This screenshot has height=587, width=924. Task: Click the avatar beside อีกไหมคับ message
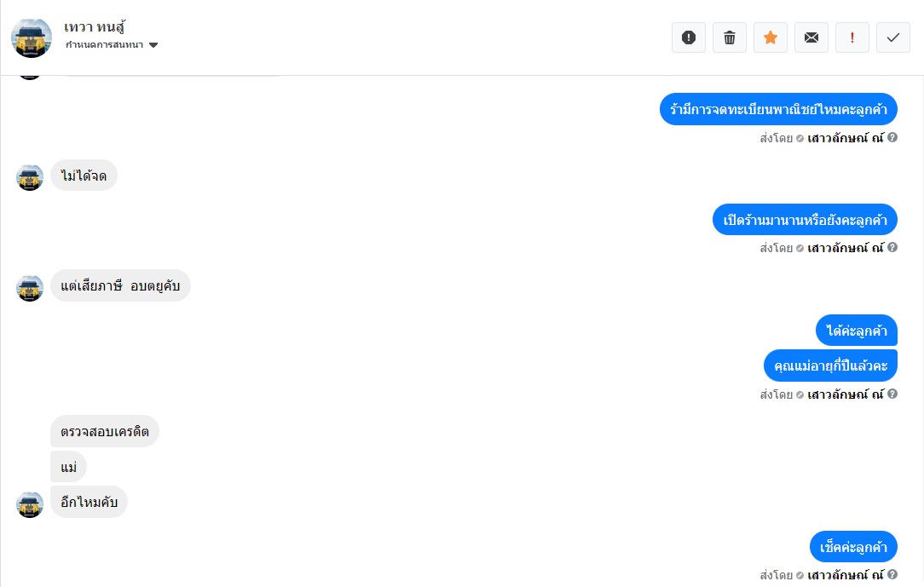click(30, 504)
